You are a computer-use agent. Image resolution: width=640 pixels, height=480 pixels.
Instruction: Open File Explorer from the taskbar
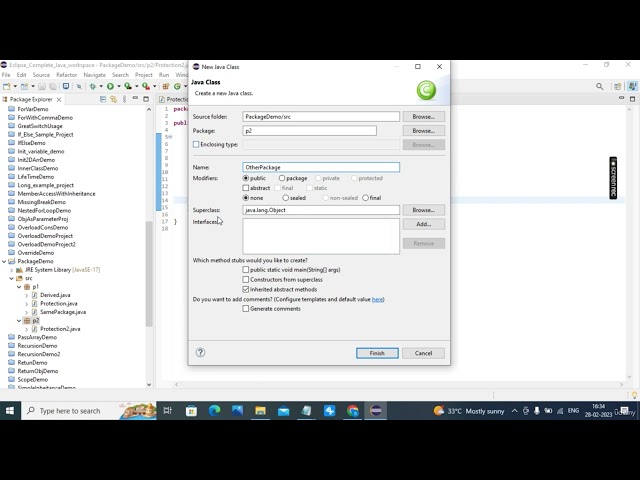[260, 411]
